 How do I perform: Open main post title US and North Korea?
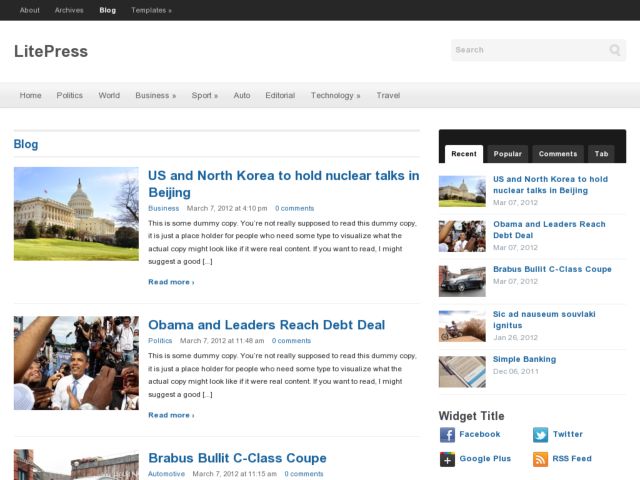[284, 184]
